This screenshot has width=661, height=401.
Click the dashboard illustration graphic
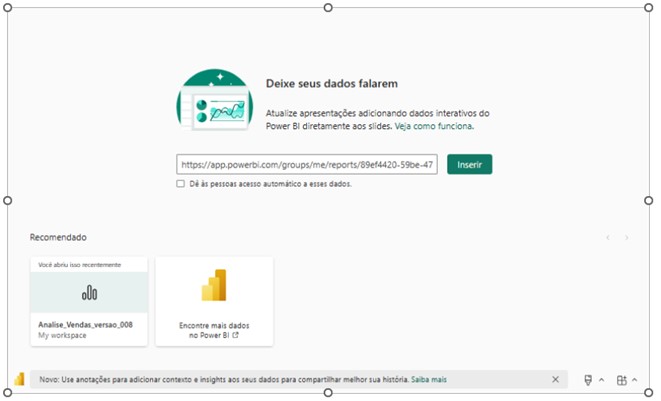[215, 100]
